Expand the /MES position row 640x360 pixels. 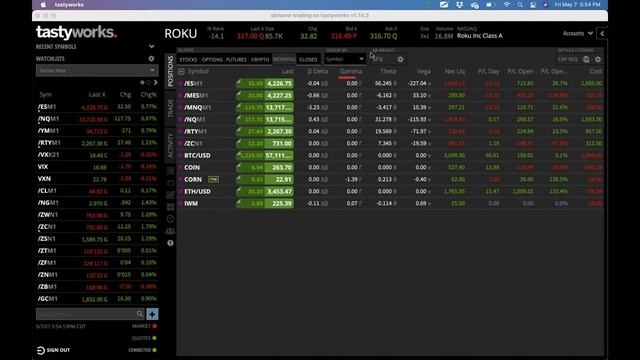(x=181, y=96)
